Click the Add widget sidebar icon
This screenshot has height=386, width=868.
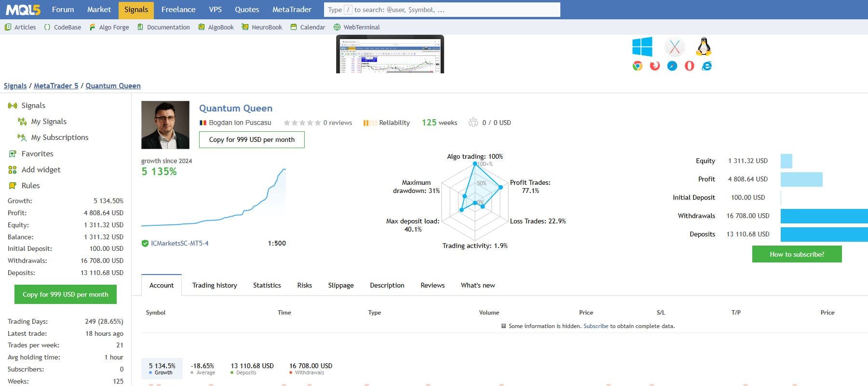(13, 170)
